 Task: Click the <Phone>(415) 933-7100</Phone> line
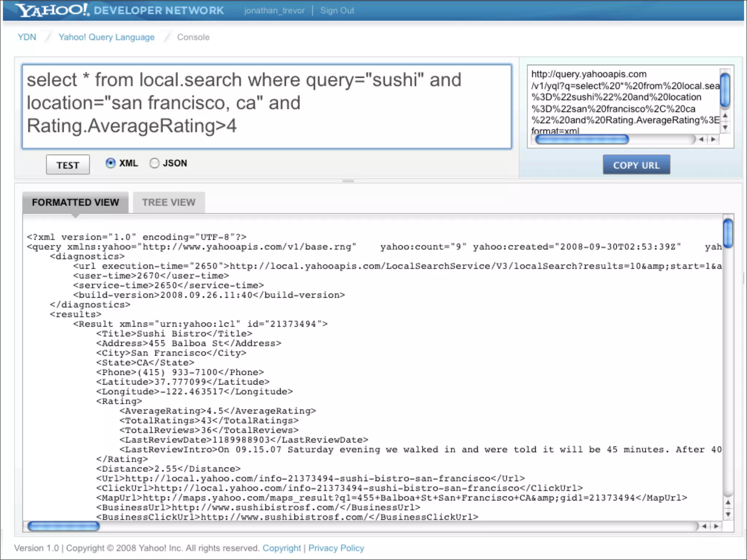(180, 372)
